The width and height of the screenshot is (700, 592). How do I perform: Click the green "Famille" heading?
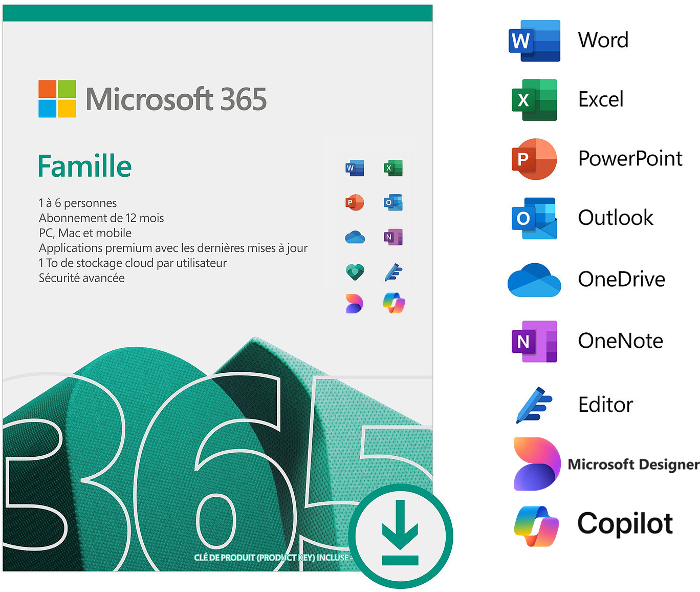coord(85,166)
